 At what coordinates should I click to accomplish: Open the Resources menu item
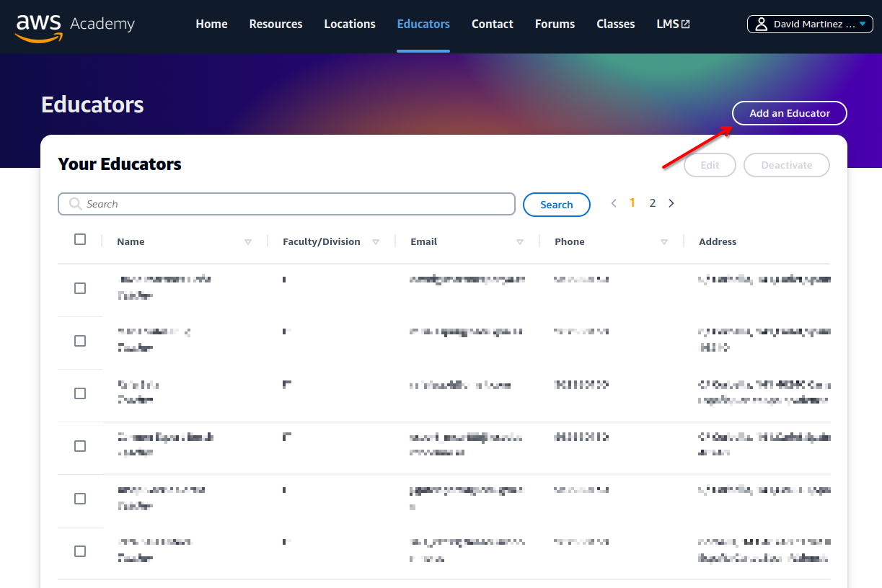click(x=275, y=24)
